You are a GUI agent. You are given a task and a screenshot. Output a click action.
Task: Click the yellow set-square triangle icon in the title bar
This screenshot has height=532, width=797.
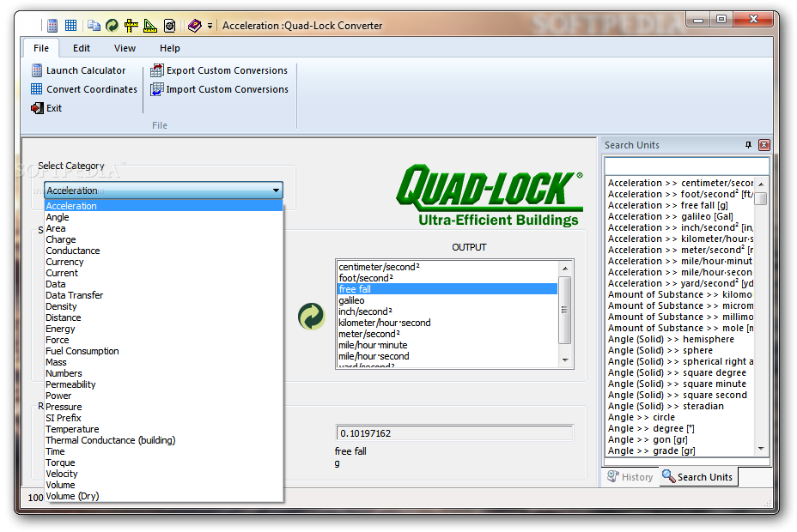coord(150,25)
